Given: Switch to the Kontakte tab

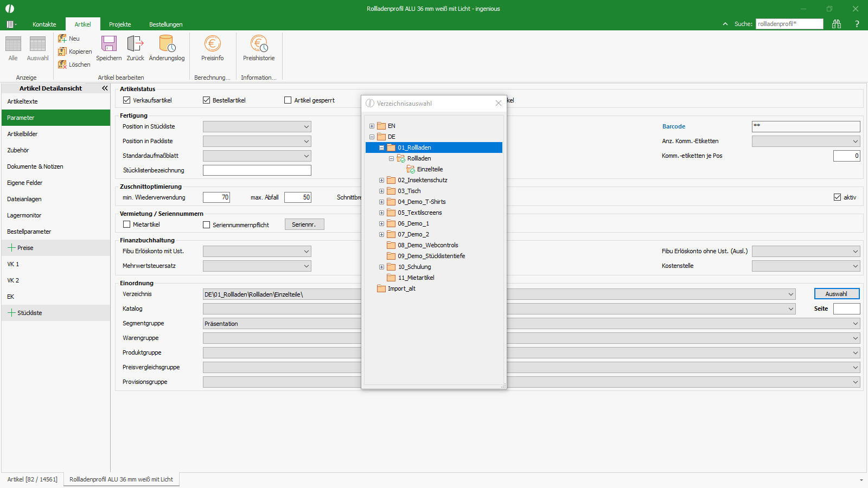Looking at the screenshot, I should (44, 24).
